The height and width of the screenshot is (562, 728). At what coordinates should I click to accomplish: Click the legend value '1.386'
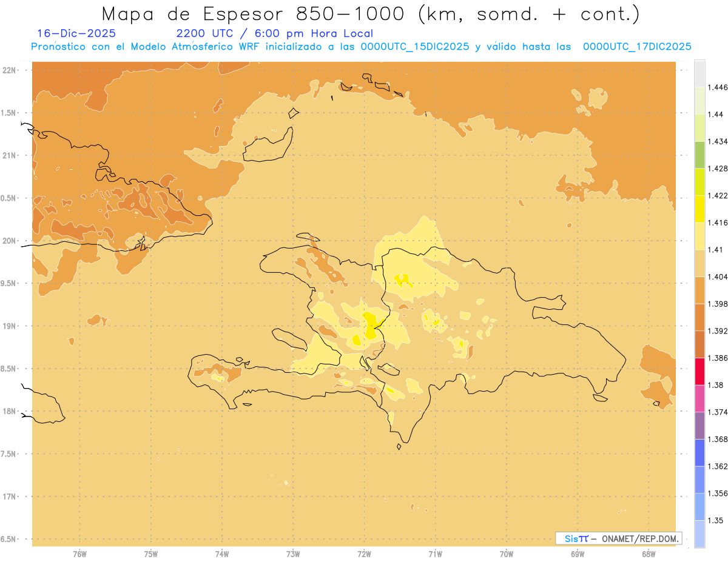[x=718, y=358]
